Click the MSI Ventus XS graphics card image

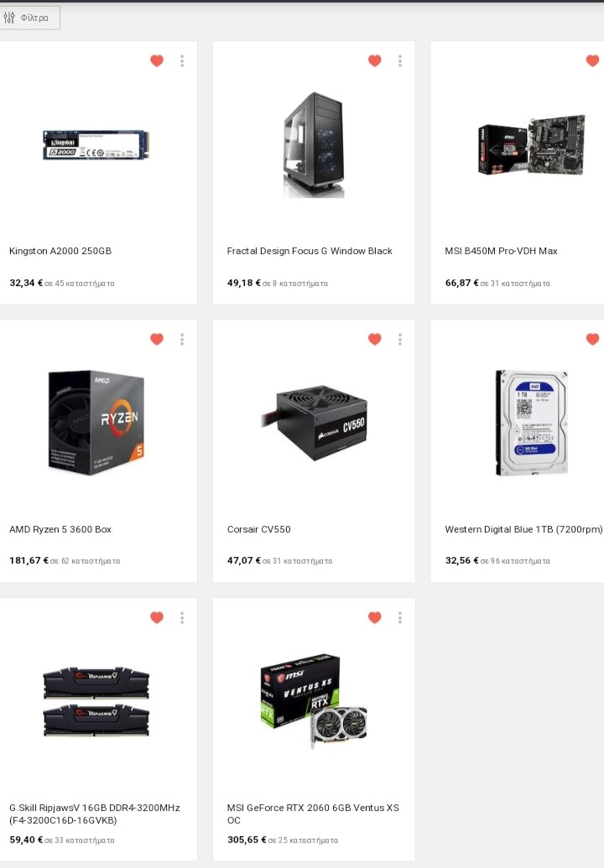(314, 701)
